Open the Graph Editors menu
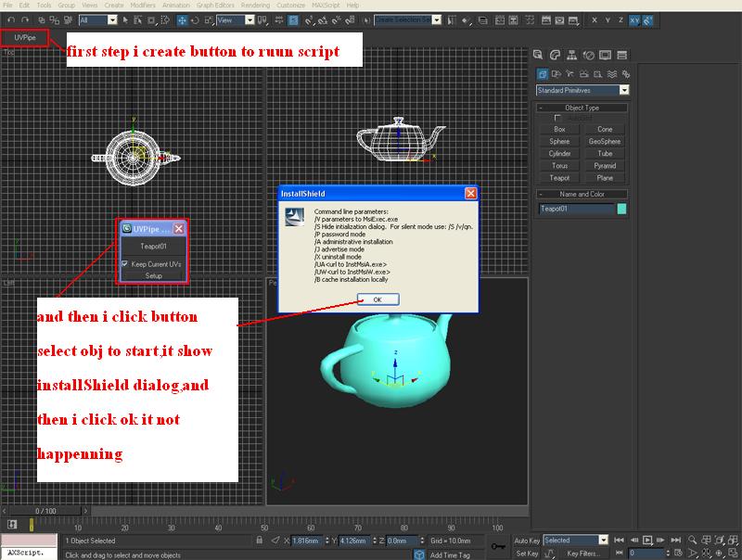 215,6
